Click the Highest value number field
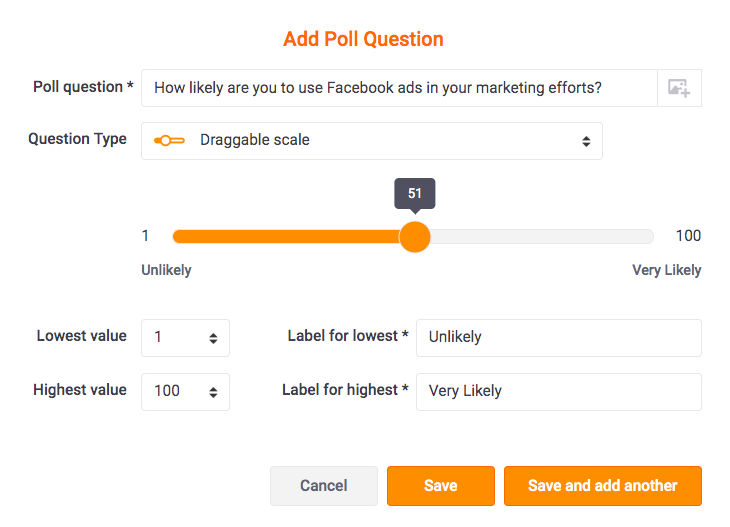730x527 pixels. click(x=185, y=392)
